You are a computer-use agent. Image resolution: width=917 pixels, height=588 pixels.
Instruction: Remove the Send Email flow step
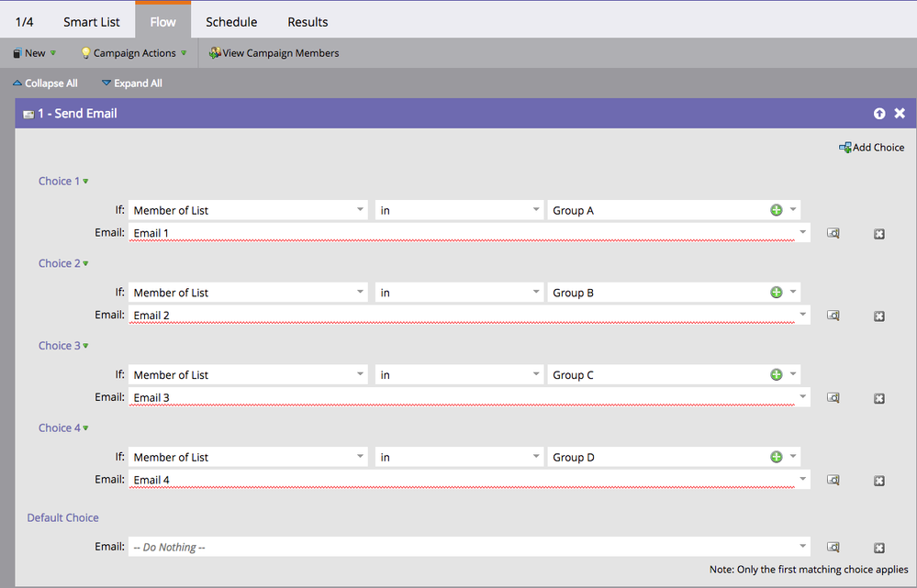click(900, 114)
